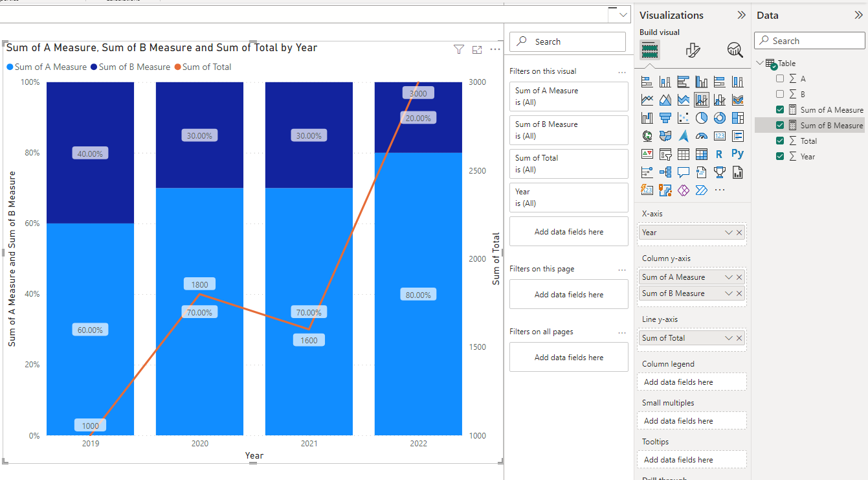Collapse the Table tree node

pos(760,63)
